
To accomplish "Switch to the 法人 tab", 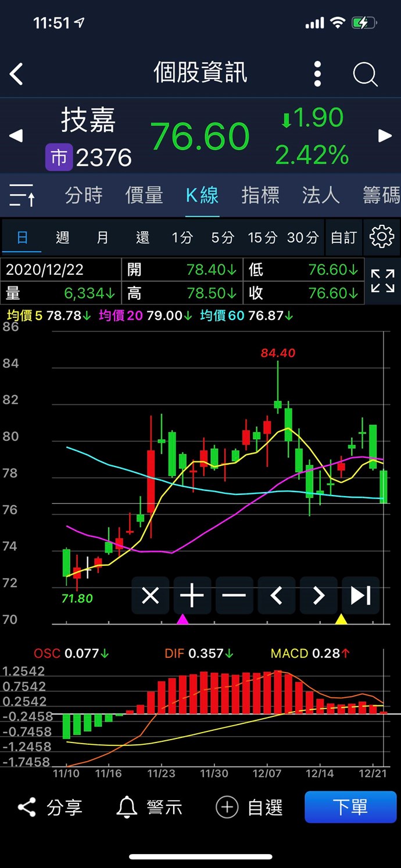I will point(321,195).
